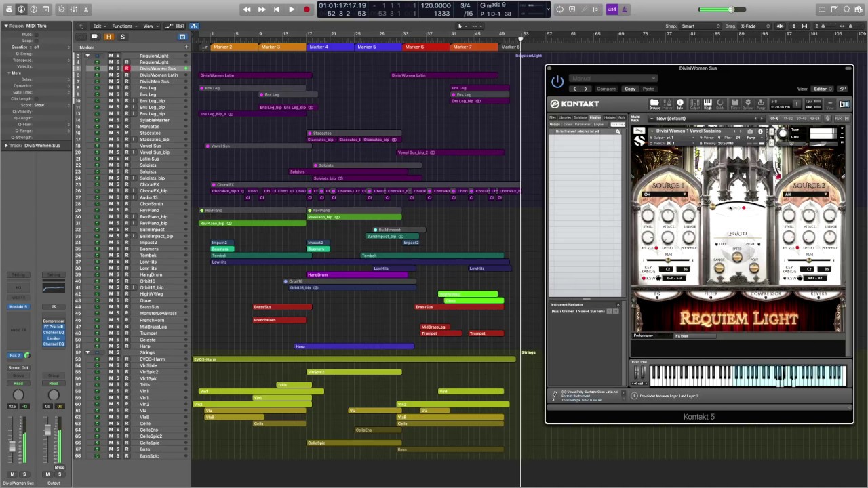Image resolution: width=868 pixels, height=488 pixels.
Task: Enable the metronome click button
Action: (625, 9)
